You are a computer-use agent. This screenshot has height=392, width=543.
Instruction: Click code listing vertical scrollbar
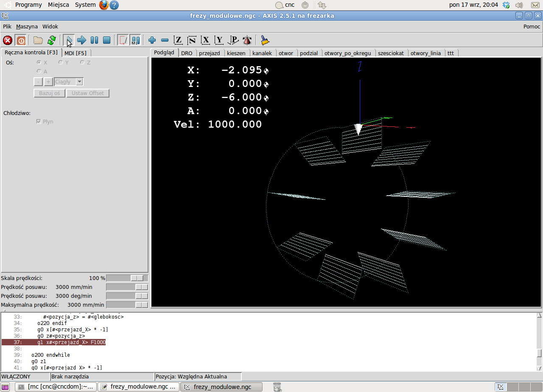coord(539,342)
